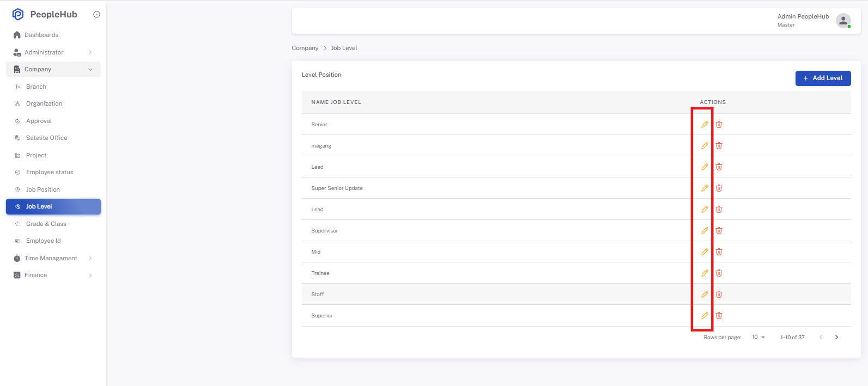Open rows per page dropdown
This screenshot has width=868, height=386.
[758, 337]
